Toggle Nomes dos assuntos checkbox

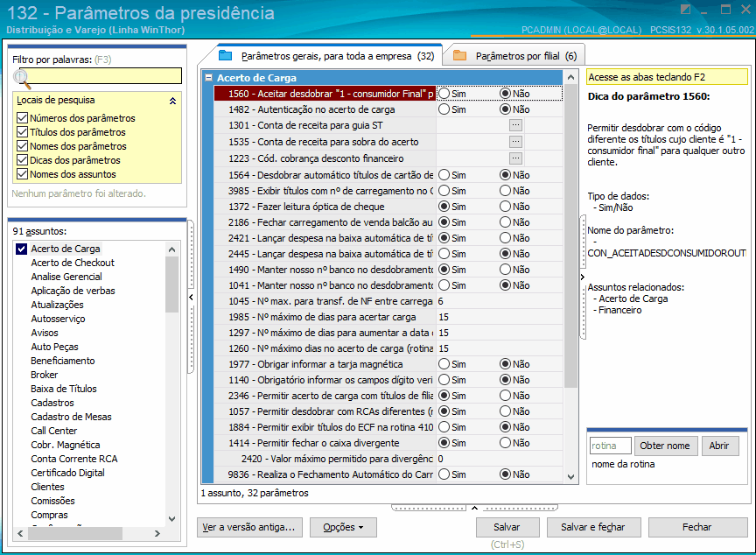coord(22,174)
